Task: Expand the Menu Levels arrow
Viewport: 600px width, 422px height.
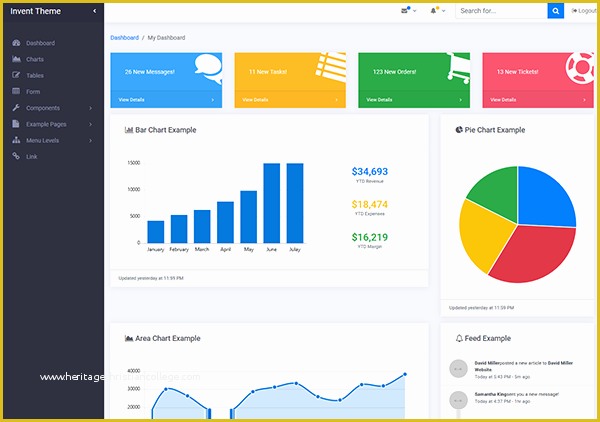Action: point(91,140)
